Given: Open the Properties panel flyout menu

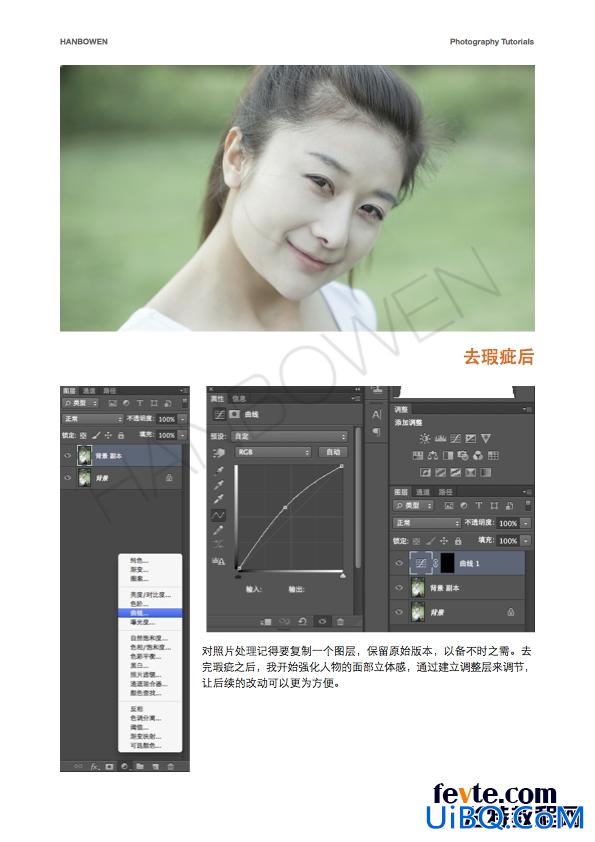Looking at the screenshot, I should point(356,398).
